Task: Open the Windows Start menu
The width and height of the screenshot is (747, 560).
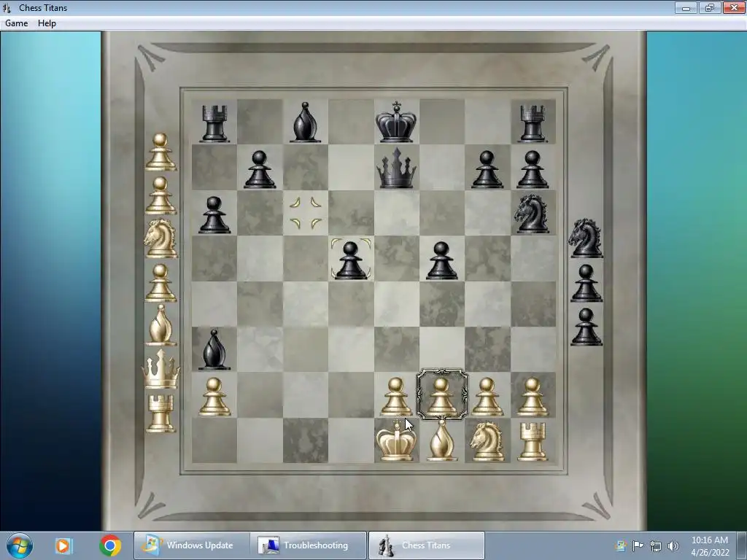Action: [x=20, y=545]
